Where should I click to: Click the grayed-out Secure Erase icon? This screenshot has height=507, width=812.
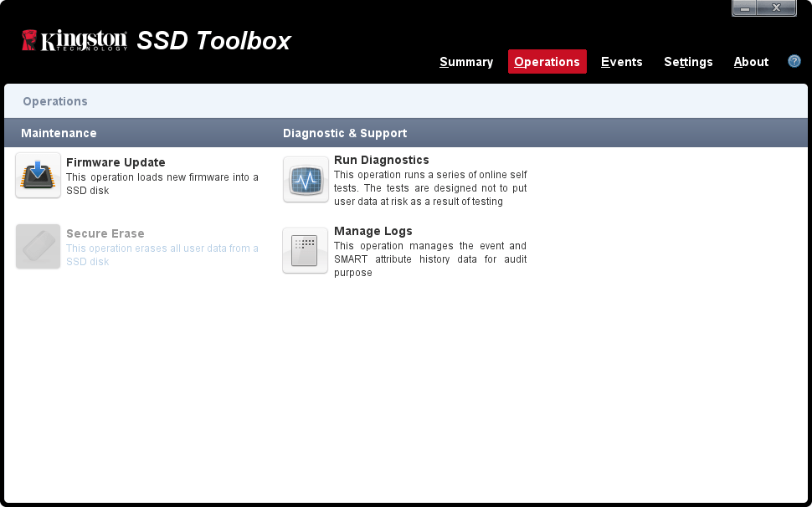pos(38,246)
